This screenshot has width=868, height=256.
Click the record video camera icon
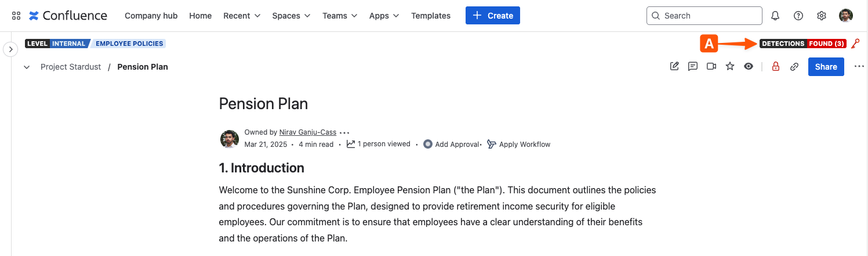click(711, 67)
